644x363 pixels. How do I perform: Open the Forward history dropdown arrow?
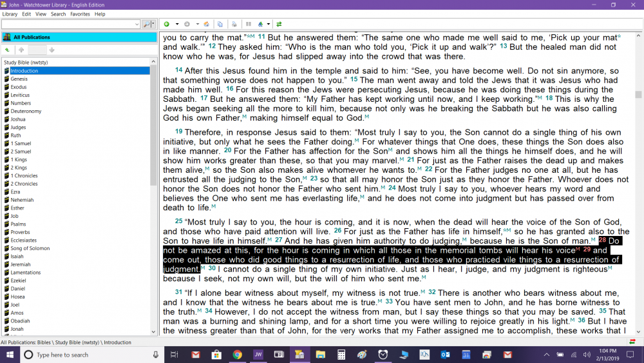197,25
